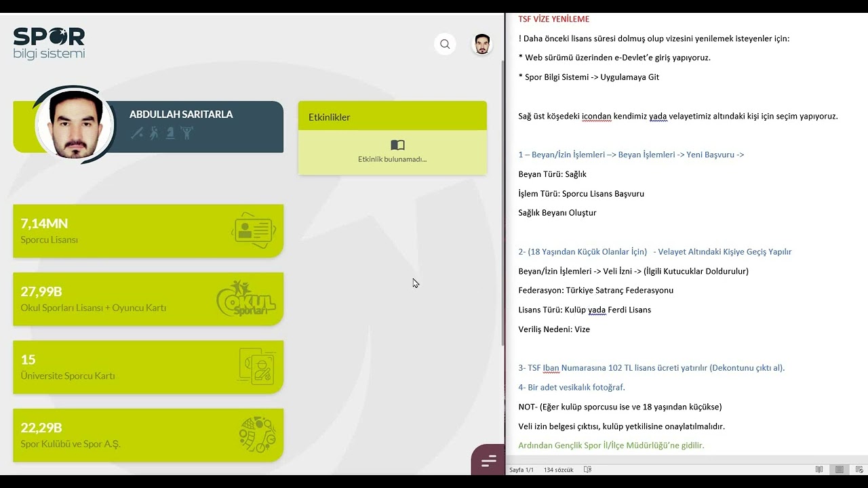The width and height of the screenshot is (868, 488).
Task: Click the page scrollbar of Spor Bilgi Sistemi
Action: (x=502, y=203)
